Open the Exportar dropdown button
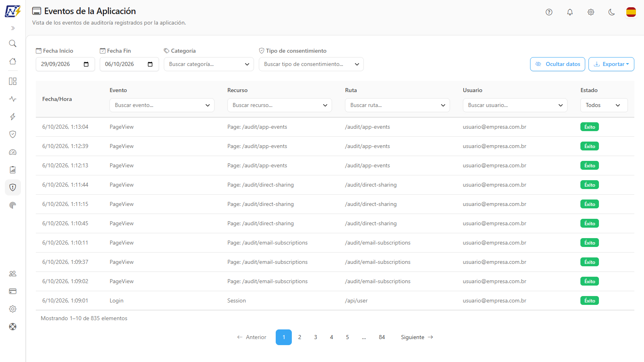Screen dimensions: 644x362 pos(611,64)
